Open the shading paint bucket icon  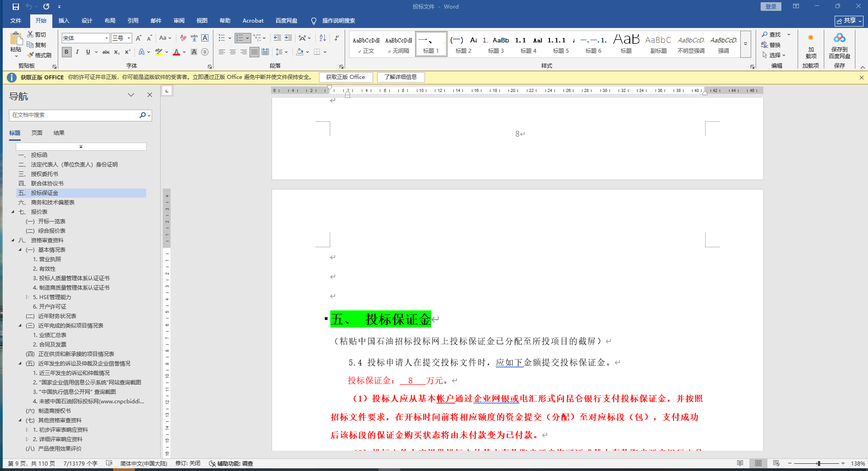[300, 52]
